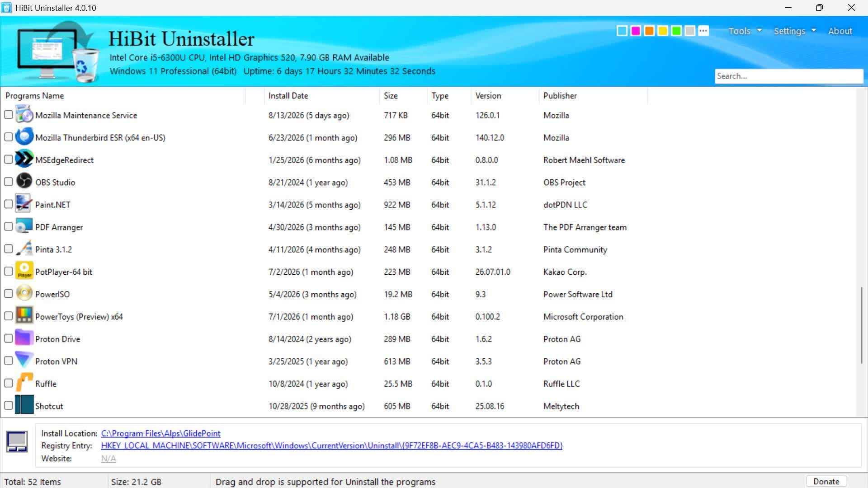The height and width of the screenshot is (488, 868).
Task: Click the N/A website link
Action: point(108,458)
